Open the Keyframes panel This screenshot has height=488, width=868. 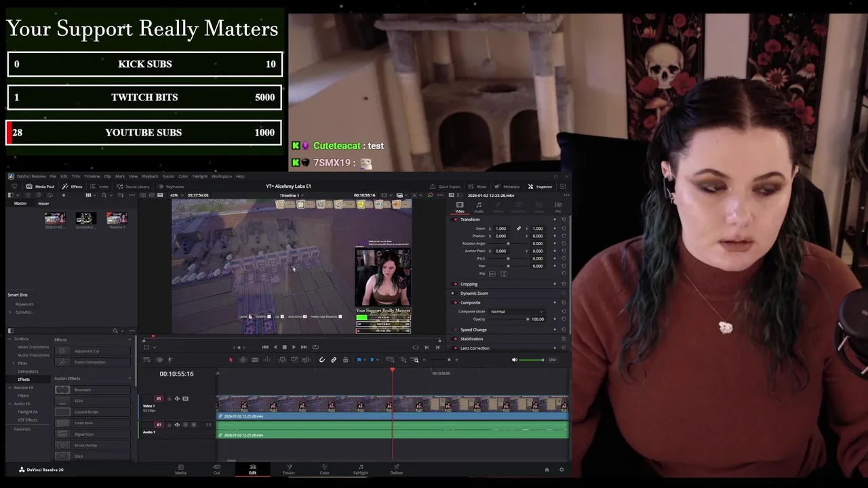pos(171,186)
